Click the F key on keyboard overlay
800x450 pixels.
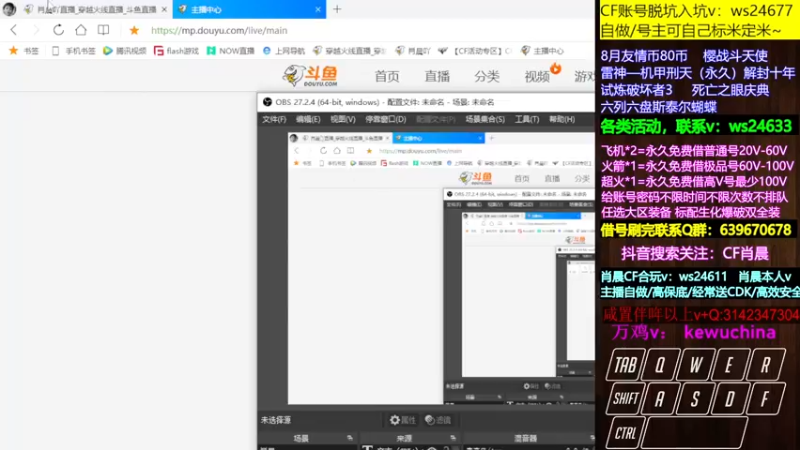click(765, 398)
